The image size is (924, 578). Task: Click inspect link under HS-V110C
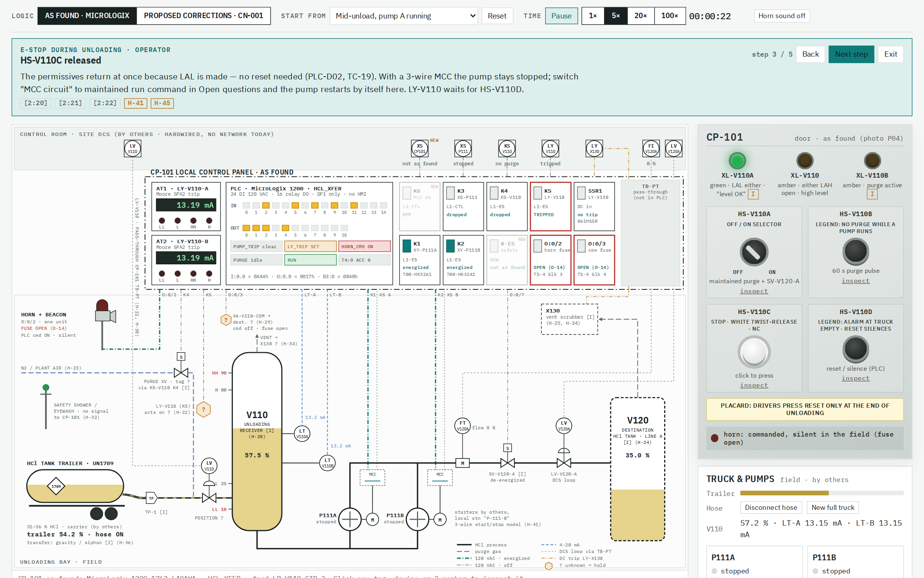tap(754, 385)
